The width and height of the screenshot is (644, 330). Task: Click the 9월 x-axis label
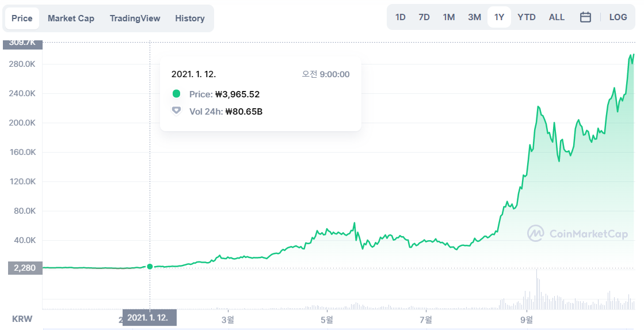coord(526,320)
